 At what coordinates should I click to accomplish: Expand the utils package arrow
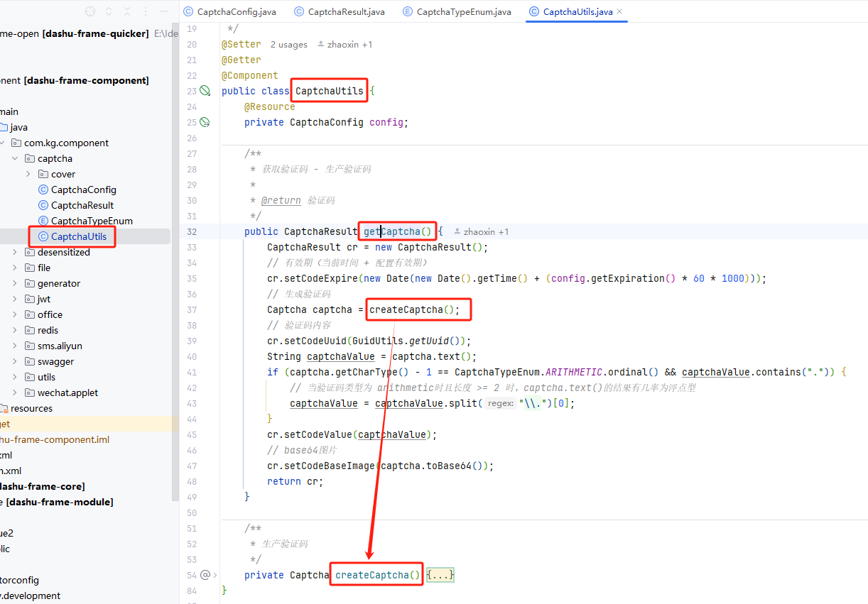16,377
